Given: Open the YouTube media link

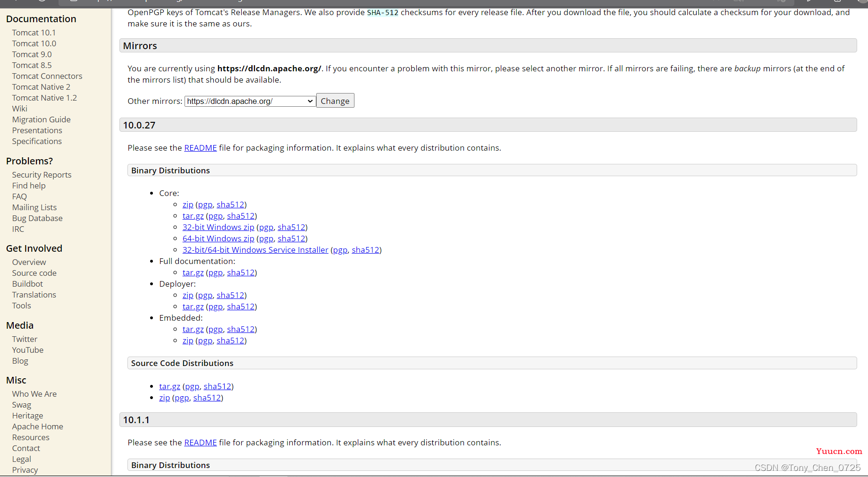Looking at the screenshot, I should [x=28, y=350].
